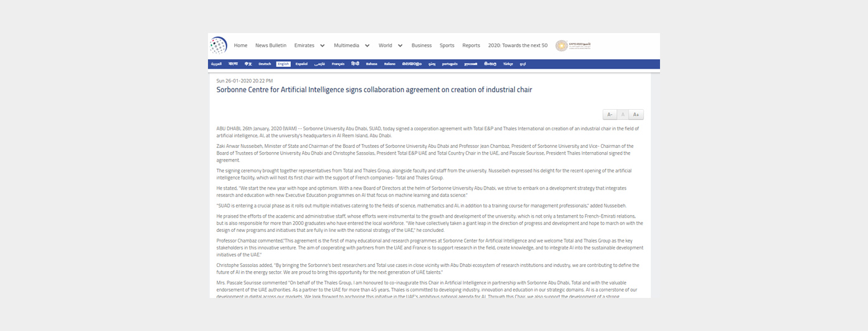Open the News Bulletin section

pyautogui.click(x=271, y=46)
